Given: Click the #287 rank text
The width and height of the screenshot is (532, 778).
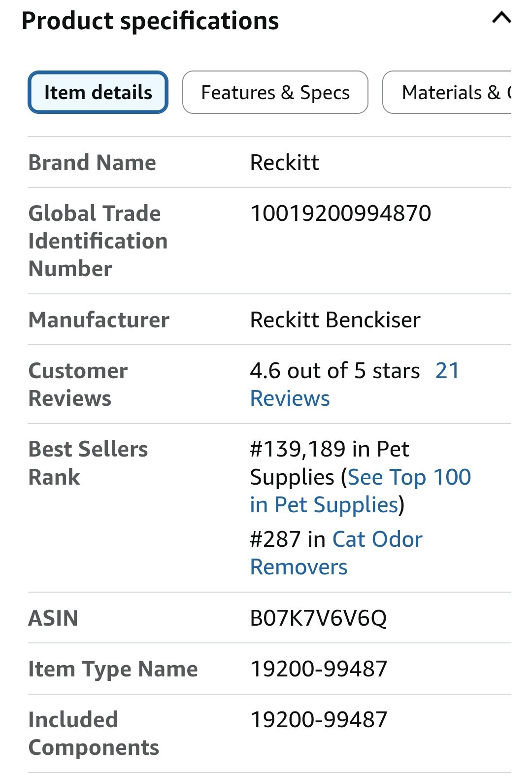Looking at the screenshot, I should point(275,539).
